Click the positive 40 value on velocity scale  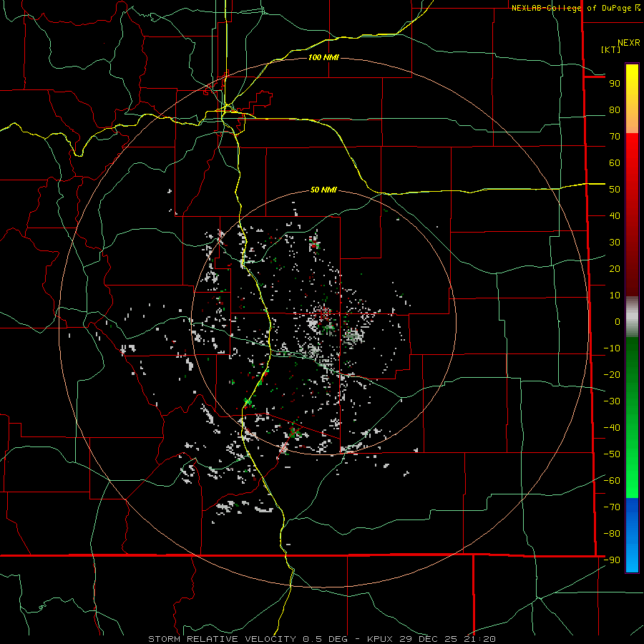pyautogui.click(x=615, y=216)
